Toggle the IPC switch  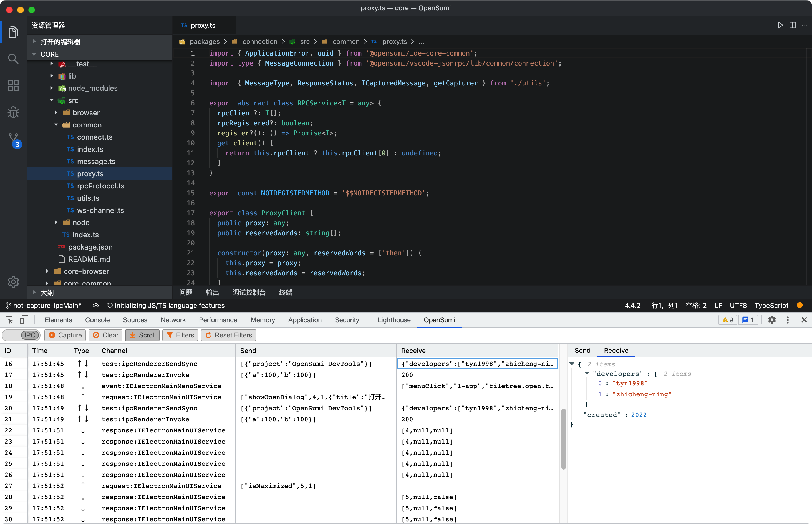(x=21, y=335)
